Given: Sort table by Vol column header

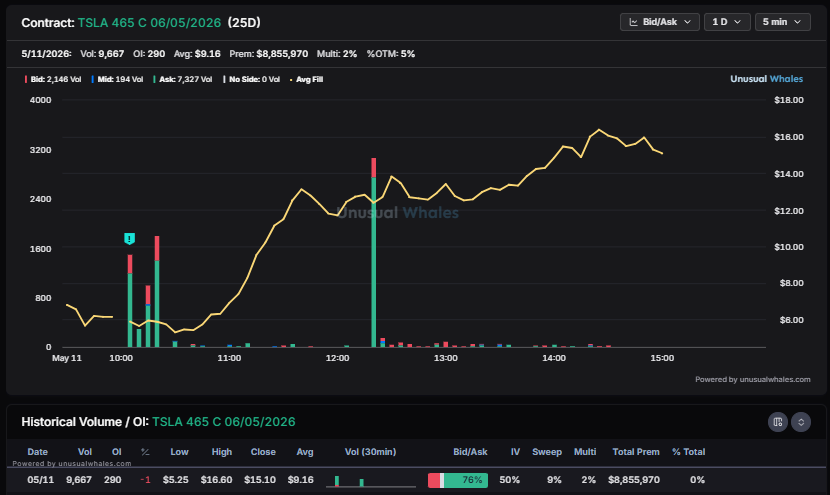Looking at the screenshot, I should click(85, 452).
